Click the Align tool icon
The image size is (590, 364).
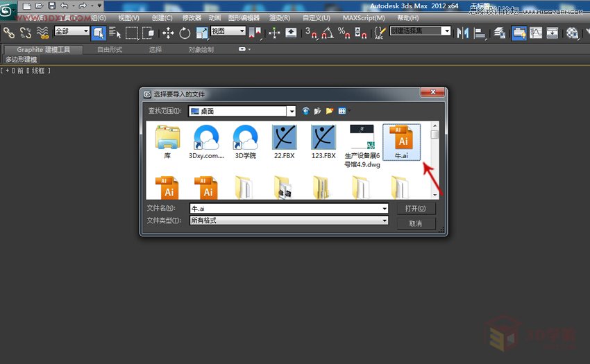(480, 33)
